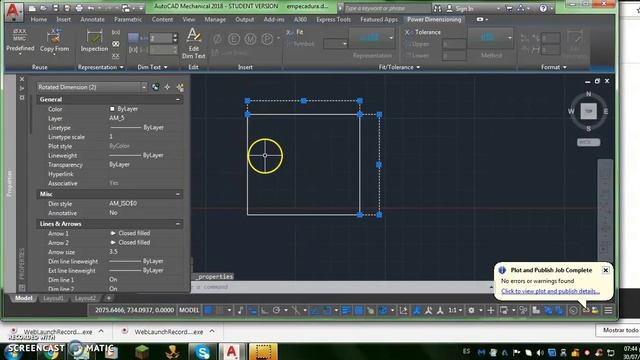Insert the diameter symbol

pyautogui.click(x=218, y=39)
